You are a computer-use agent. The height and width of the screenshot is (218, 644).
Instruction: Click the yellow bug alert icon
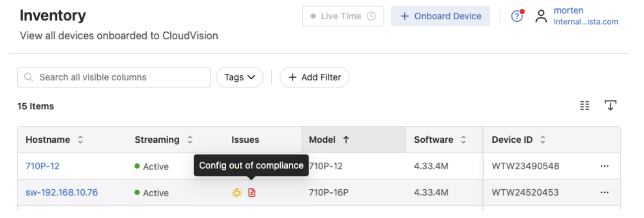coord(237,193)
